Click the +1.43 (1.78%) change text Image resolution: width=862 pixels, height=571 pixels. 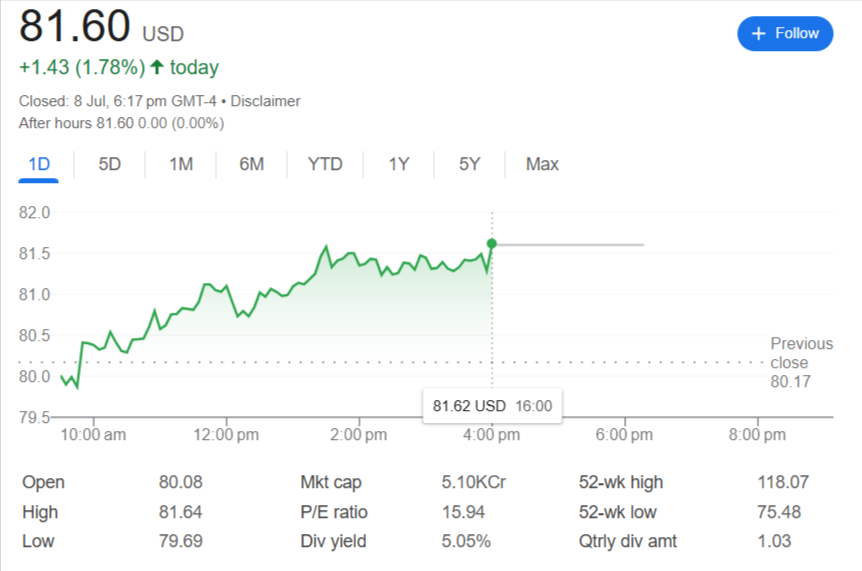[x=82, y=67]
